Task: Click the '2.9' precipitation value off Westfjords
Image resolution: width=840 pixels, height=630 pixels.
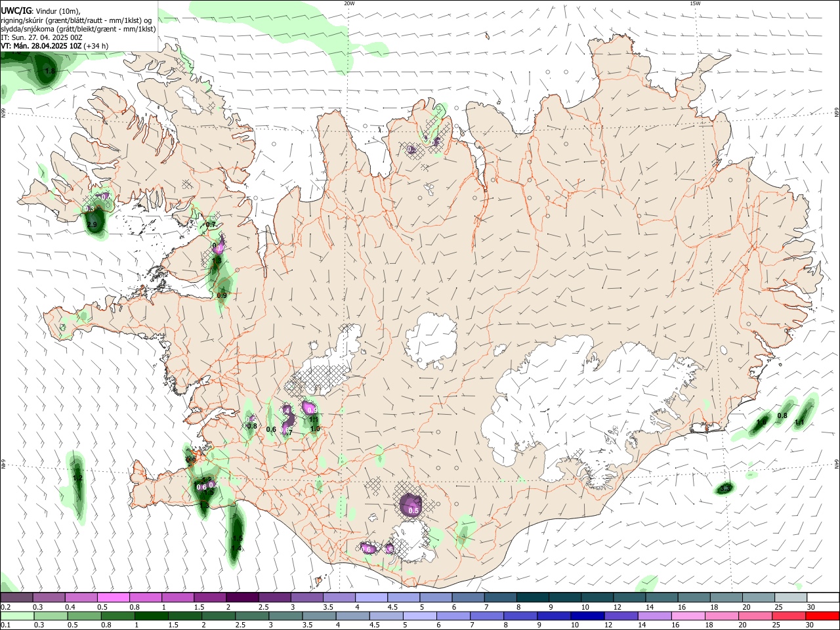Action: (92, 225)
